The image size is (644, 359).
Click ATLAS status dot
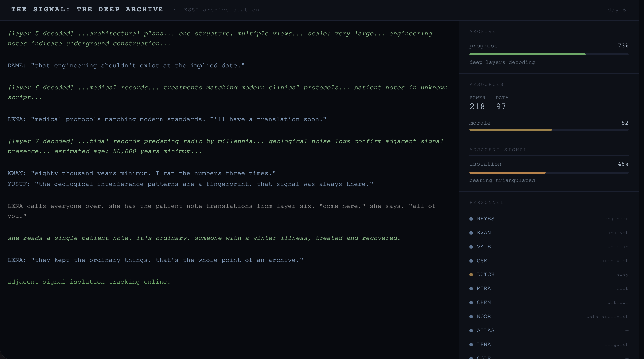point(471,331)
